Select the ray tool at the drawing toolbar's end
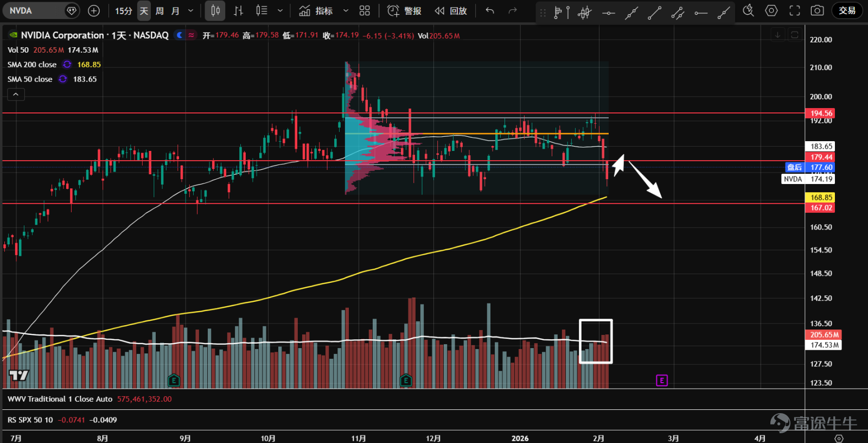The height and width of the screenshot is (443, 868). 724,12
